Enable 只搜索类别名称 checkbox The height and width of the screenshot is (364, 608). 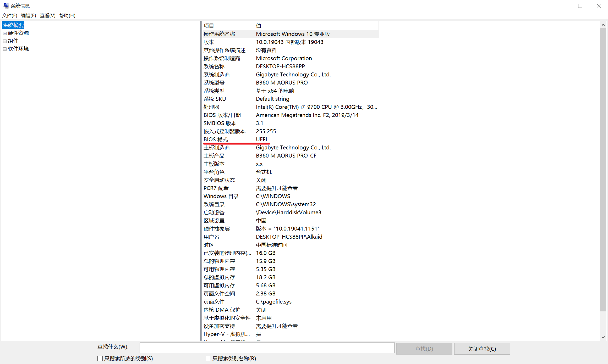coord(208,359)
